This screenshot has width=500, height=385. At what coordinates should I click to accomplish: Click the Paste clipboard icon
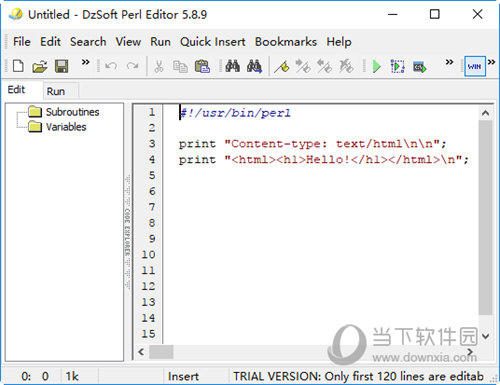point(202,66)
